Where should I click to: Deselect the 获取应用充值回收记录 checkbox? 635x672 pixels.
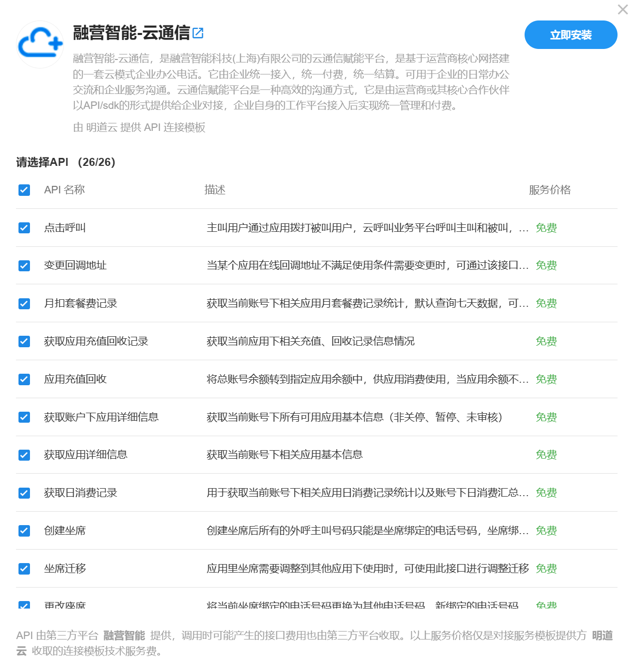coord(24,341)
